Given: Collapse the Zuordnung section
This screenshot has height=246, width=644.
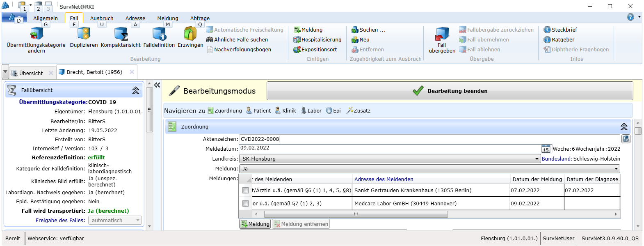Looking at the screenshot, I should point(623,127).
